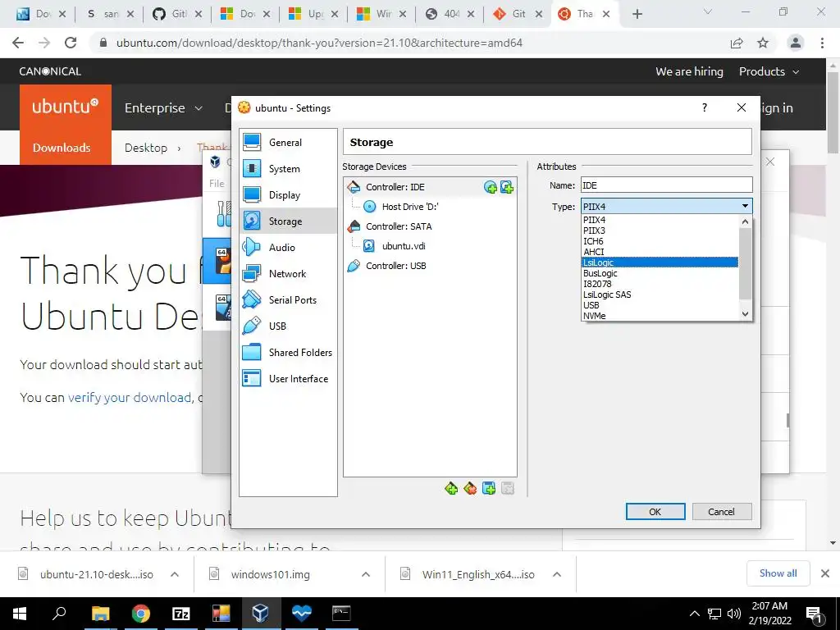The width and height of the screenshot is (840, 630).
Task: Open the Chrome profile avatar menu
Action: click(796, 43)
